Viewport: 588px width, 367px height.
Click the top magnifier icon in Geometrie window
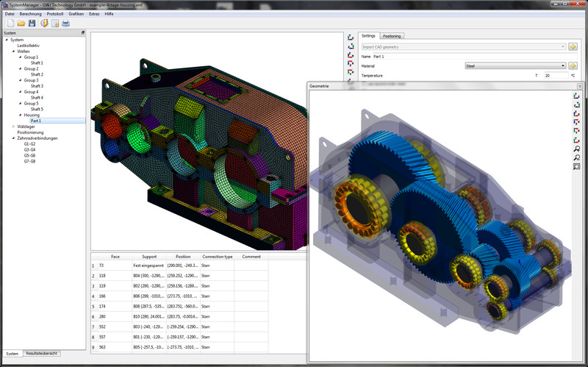point(576,149)
